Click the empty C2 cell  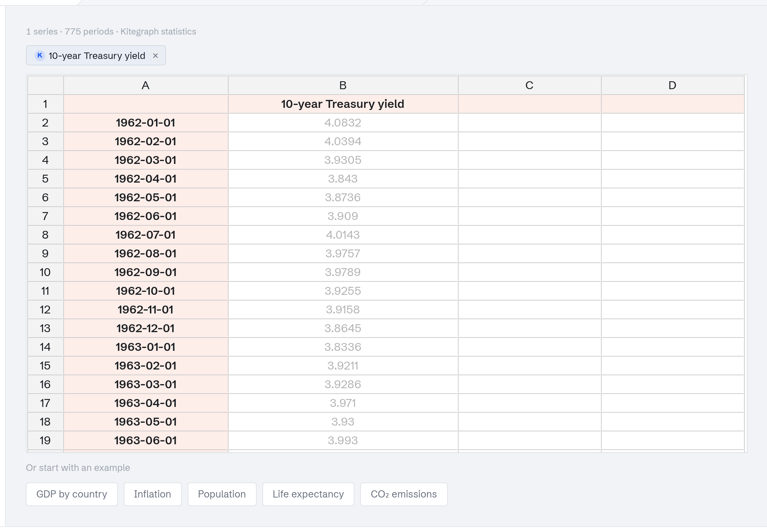(529, 123)
